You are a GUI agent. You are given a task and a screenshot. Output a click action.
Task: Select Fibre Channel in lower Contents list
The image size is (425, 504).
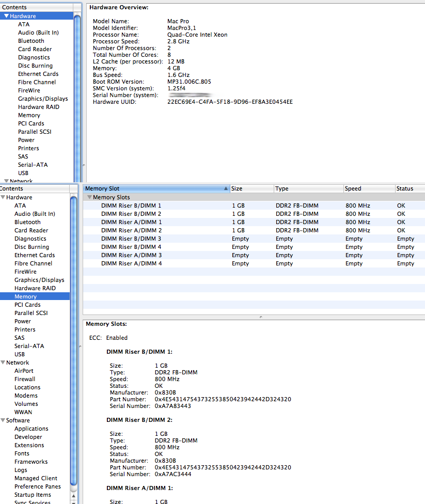pos(33,263)
